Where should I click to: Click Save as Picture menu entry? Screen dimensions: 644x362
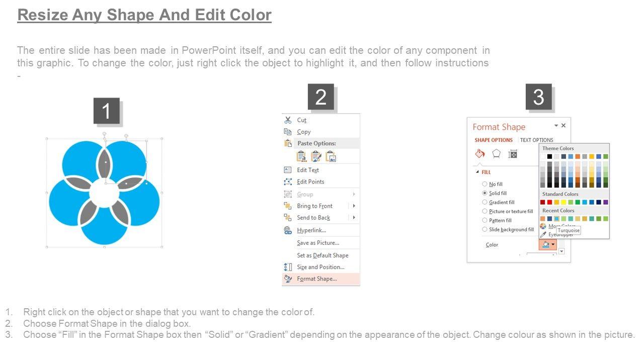click(317, 243)
